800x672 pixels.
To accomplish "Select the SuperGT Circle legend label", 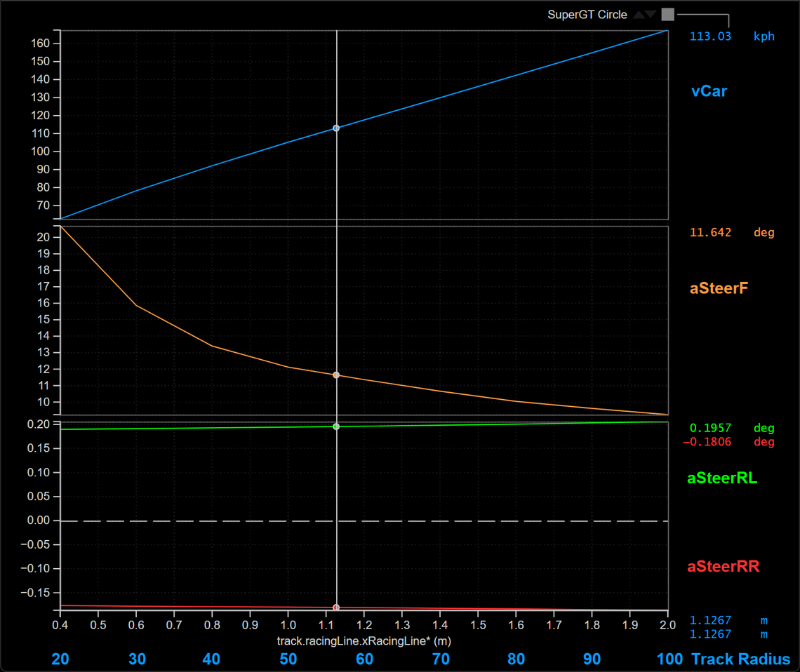I will 587,15.
